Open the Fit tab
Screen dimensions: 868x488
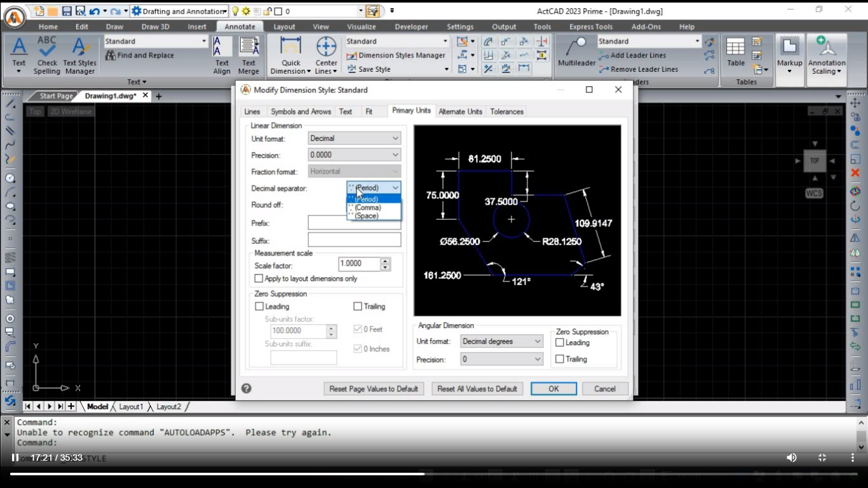pos(369,111)
